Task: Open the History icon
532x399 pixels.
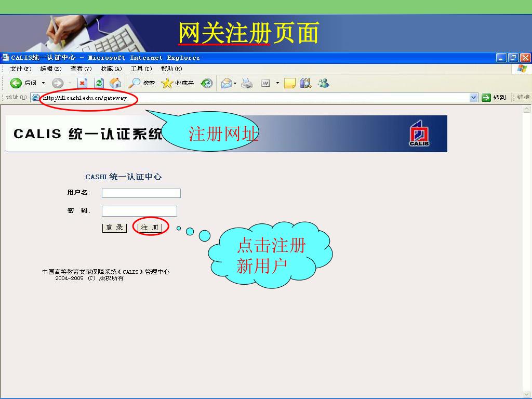Action: (207, 83)
